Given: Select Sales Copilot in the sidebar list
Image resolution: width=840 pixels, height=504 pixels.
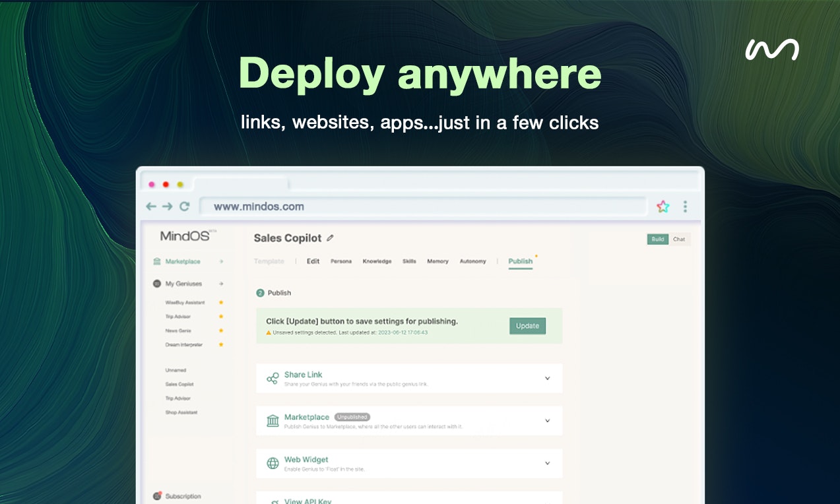Looking at the screenshot, I should click(x=179, y=384).
